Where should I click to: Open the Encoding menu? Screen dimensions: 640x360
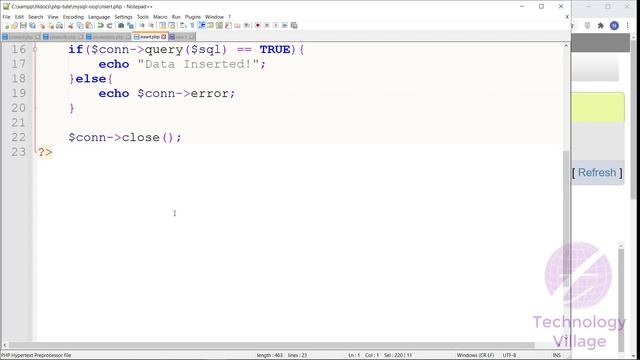[73, 17]
